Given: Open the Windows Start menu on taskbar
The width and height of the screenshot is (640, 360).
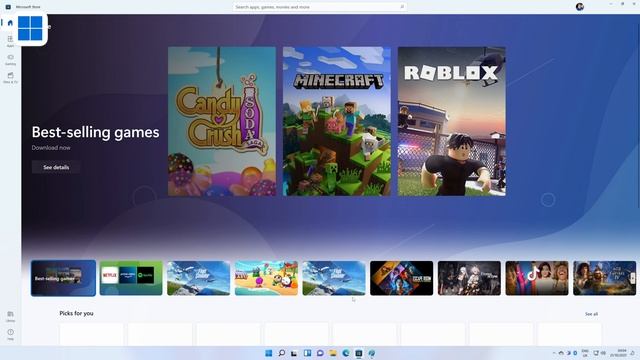Looking at the screenshot, I should tap(269, 353).
